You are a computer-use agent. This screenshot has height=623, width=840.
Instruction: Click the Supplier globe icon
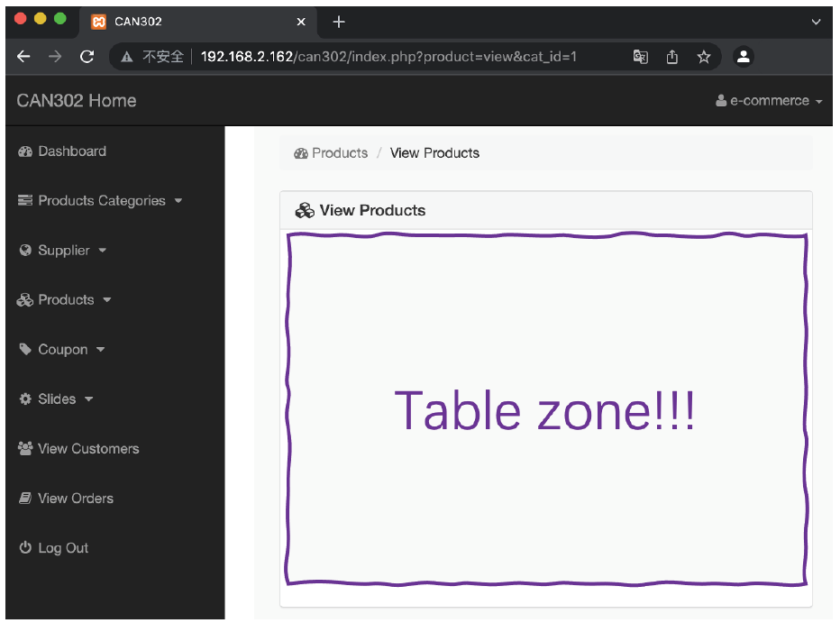(x=25, y=250)
